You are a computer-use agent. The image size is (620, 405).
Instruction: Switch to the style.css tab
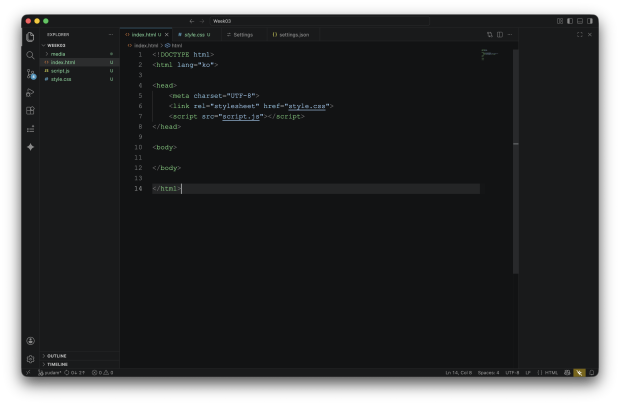[x=193, y=34]
